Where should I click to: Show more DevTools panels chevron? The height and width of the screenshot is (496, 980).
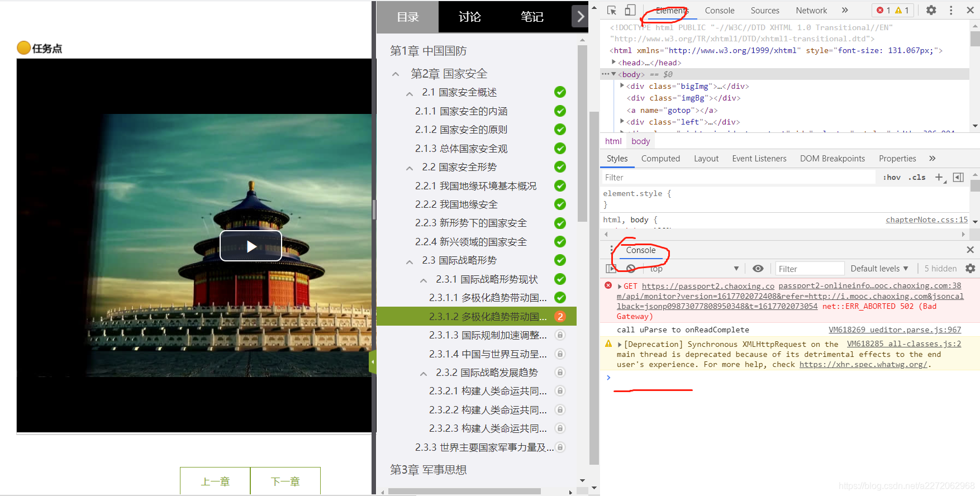click(845, 10)
